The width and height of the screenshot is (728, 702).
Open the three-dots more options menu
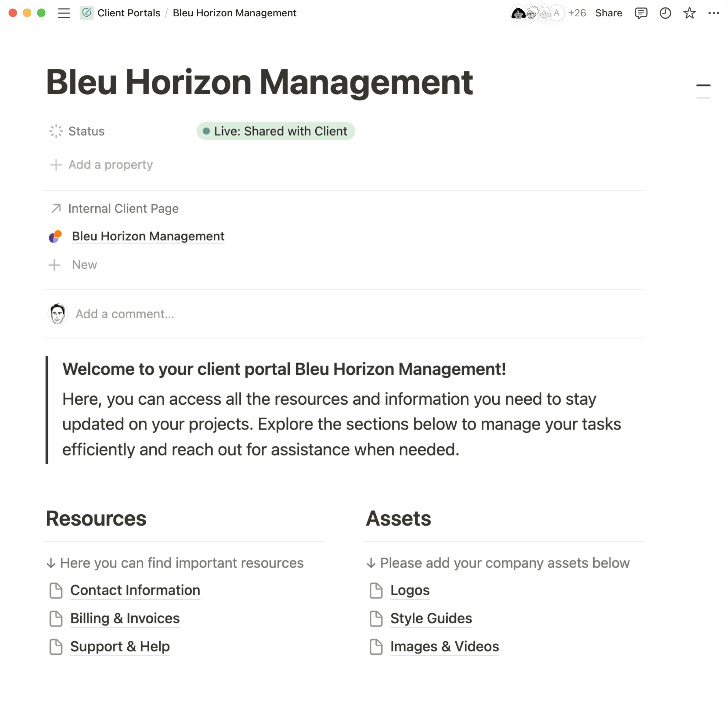[x=713, y=14]
